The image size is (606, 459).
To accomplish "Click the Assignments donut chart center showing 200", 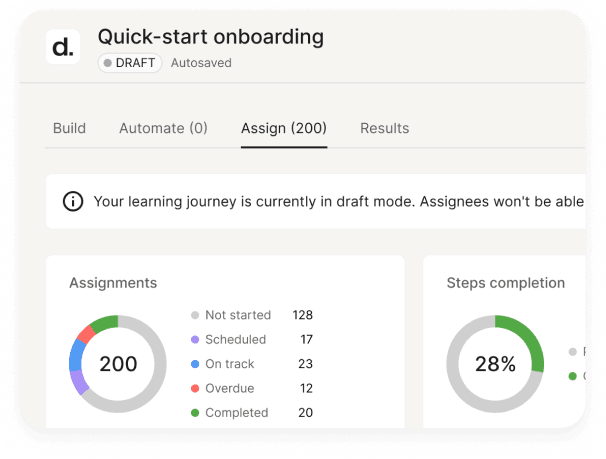I will pyautogui.click(x=118, y=364).
